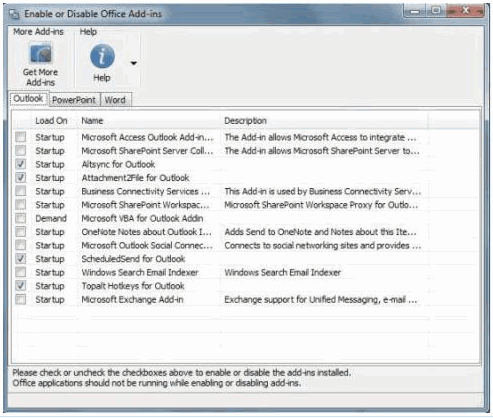Click the 'Demand' load type cell

(51, 218)
